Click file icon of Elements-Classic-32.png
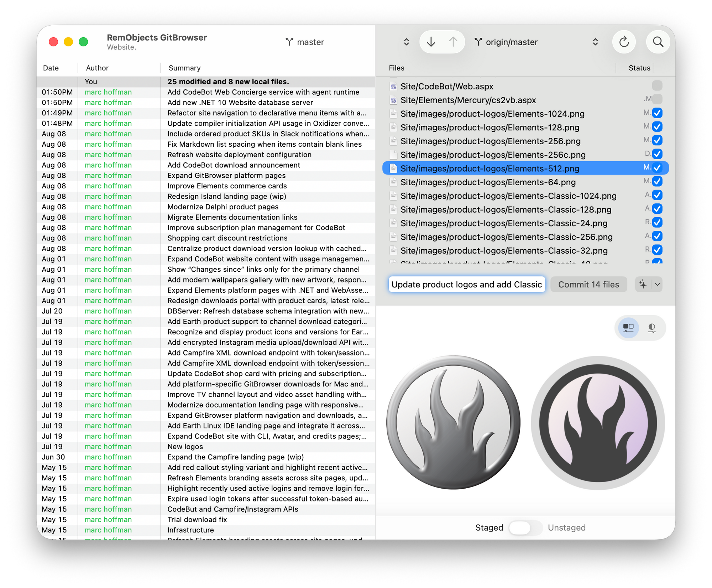The width and height of the screenshot is (712, 588). 393,251
